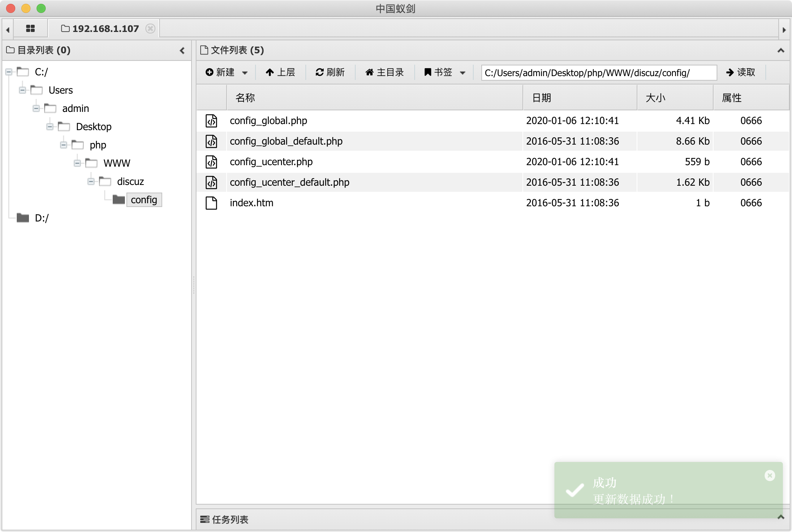Dismiss the 成功 success notification
The height and width of the screenshot is (532, 792).
tap(770, 475)
